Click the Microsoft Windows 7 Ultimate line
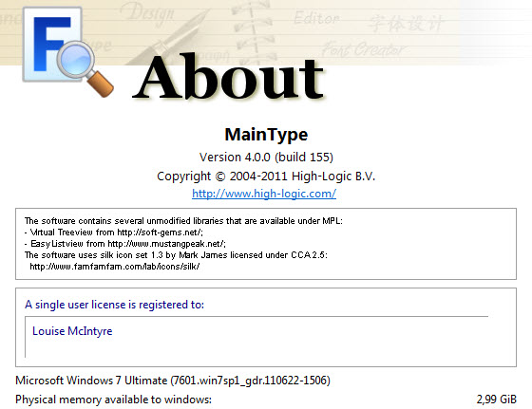The height and width of the screenshot is (409, 532). (173, 381)
